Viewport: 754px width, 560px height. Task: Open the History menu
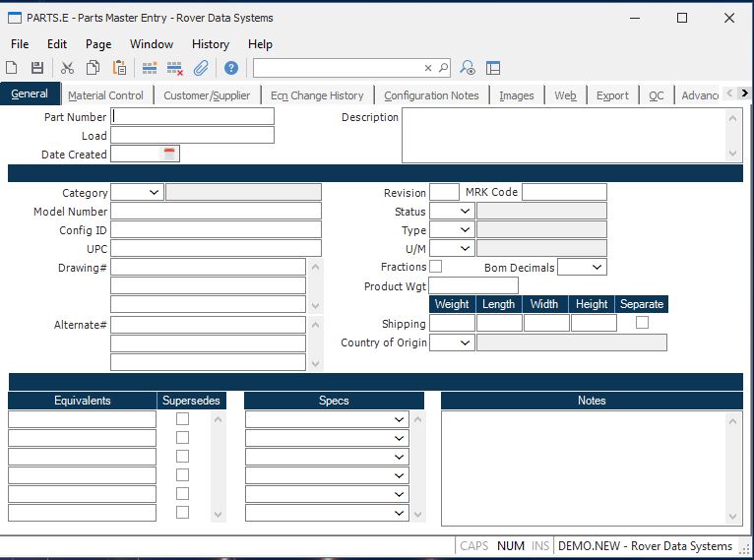click(x=210, y=44)
